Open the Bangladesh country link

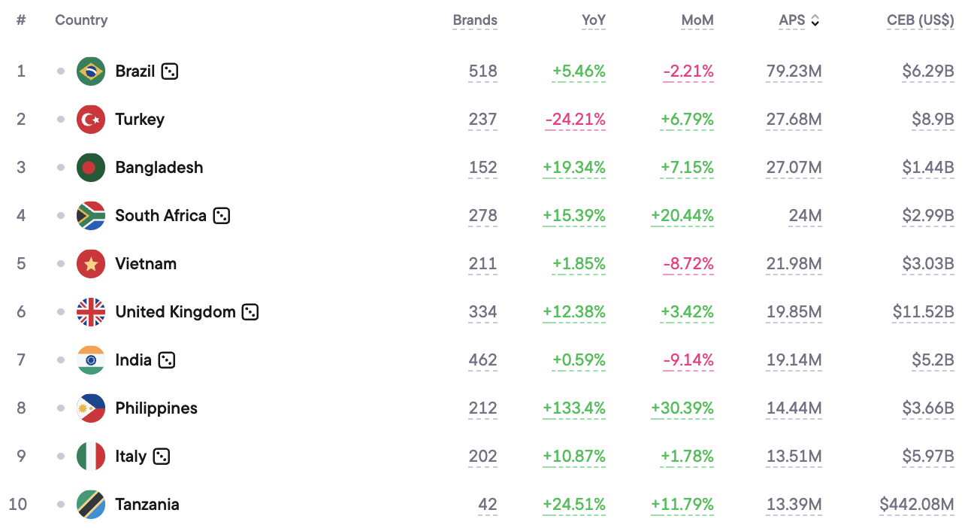coord(159,168)
